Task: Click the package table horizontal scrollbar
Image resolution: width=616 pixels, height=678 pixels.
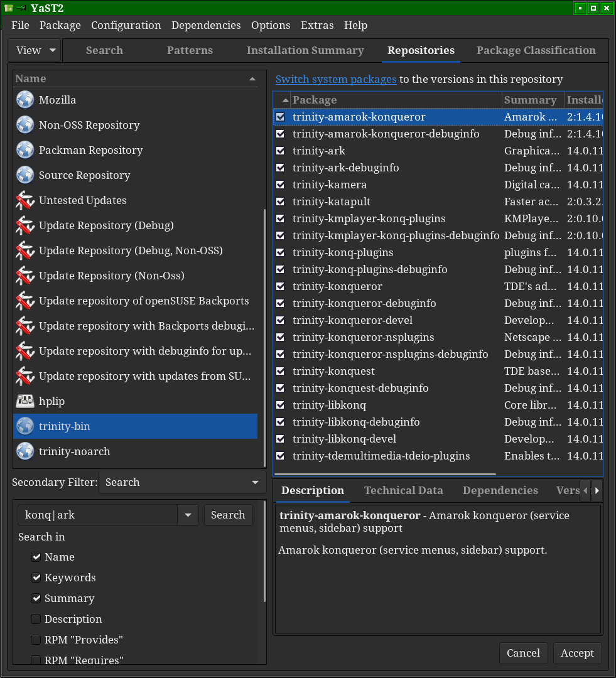Action: point(386,475)
